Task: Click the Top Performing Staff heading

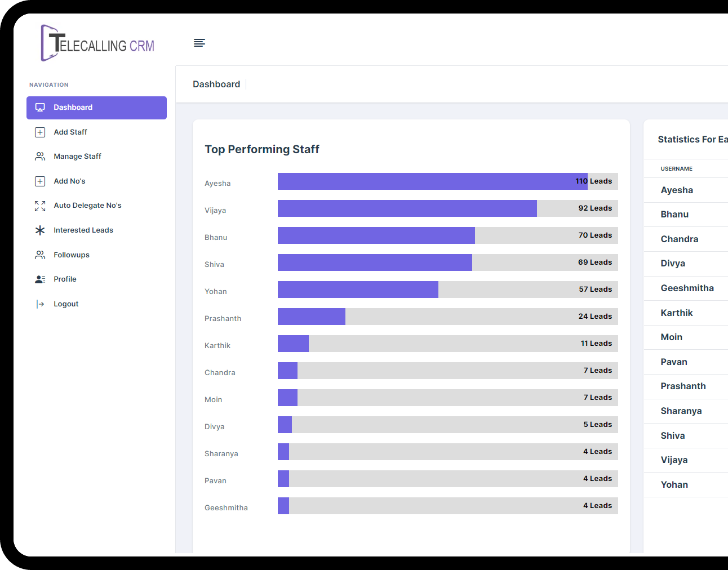Action: (x=262, y=149)
